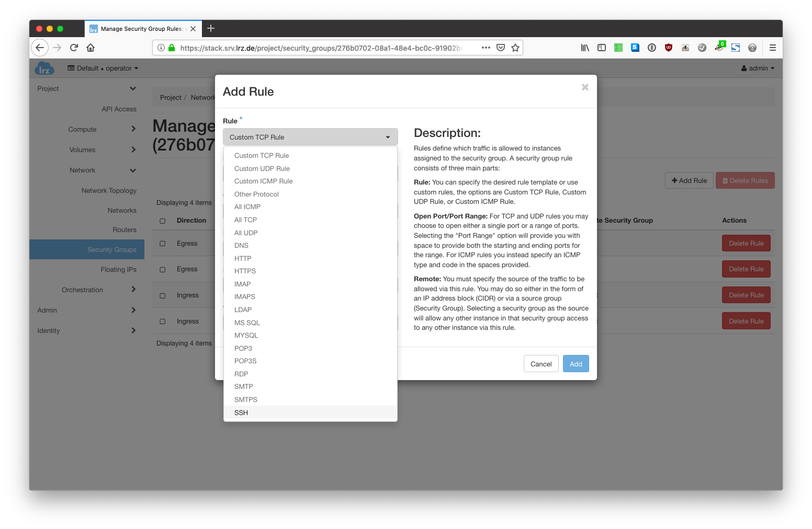Click the blue Add button
This screenshot has height=529, width=812.
click(576, 364)
